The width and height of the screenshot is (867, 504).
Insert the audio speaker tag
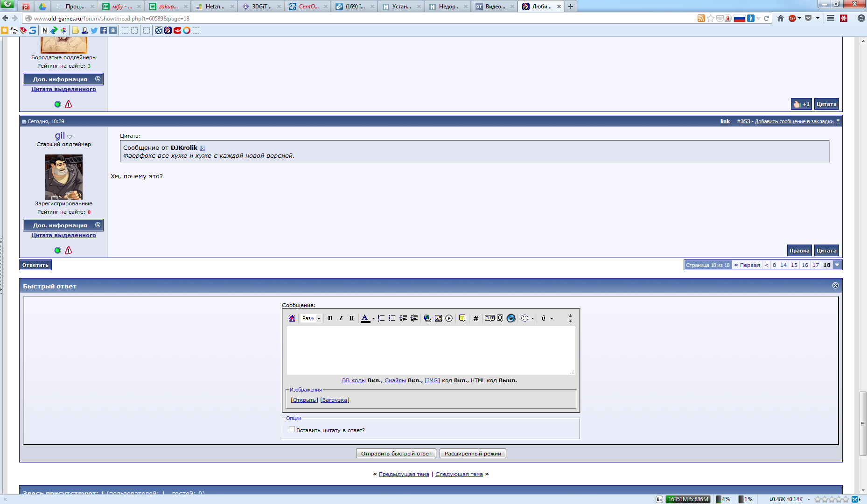511,318
